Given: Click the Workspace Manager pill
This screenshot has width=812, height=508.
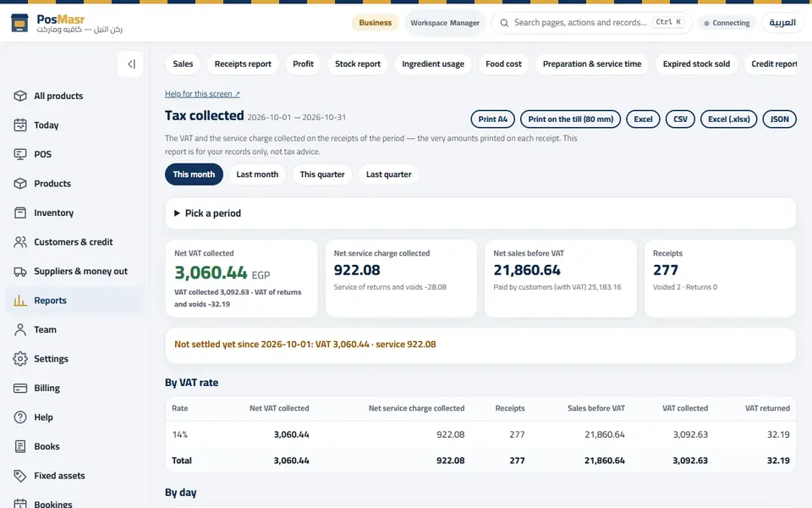Looking at the screenshot, I should pos(445,23).
